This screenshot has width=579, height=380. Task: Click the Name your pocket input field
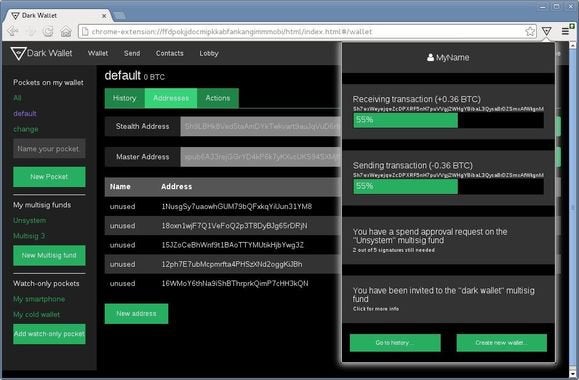click(x=49, y=148)
